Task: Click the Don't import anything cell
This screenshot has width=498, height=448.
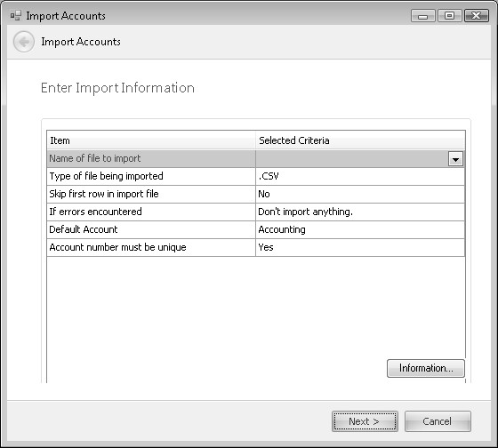Action: click(360, 212)
